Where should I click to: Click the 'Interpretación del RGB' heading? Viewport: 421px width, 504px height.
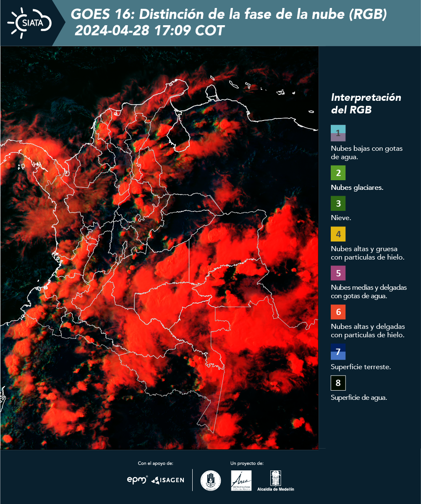point(366,104)
